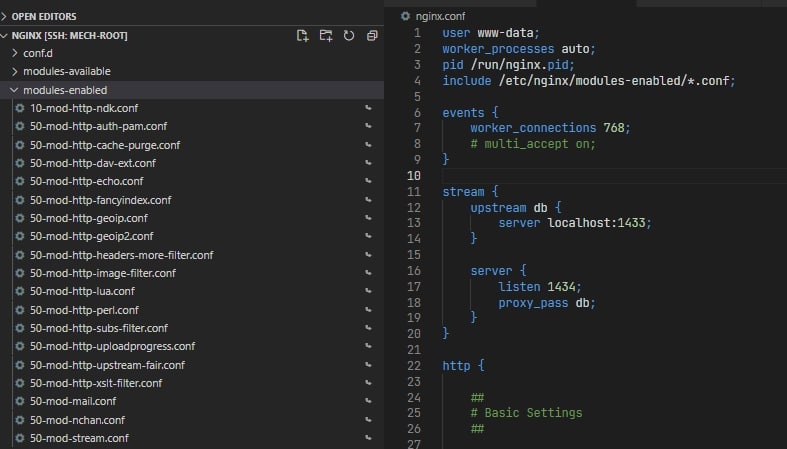Open 50-mod-http-image-filter.conf file
Image resolution: width=787 pixels, height=449 pixels.
coord(103,273)
